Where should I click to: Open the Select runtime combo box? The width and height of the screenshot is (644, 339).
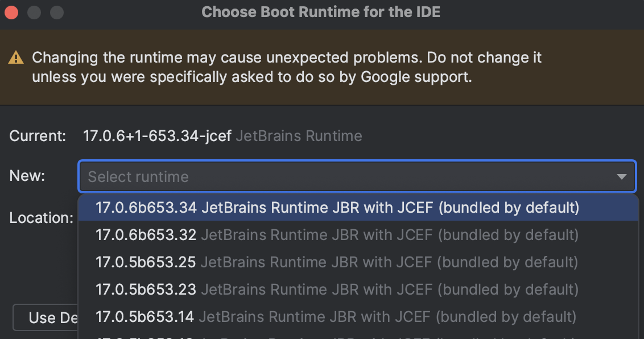(357, 176)
